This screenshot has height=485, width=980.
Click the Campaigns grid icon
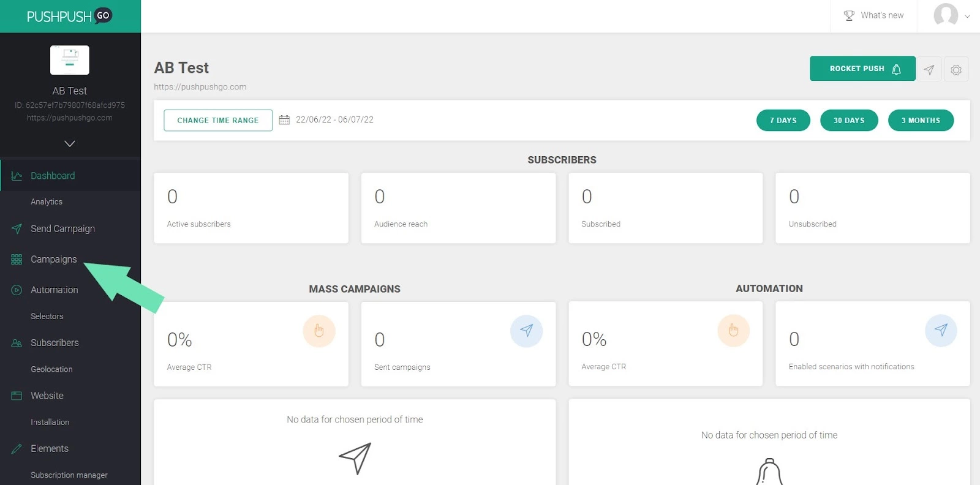17,260
